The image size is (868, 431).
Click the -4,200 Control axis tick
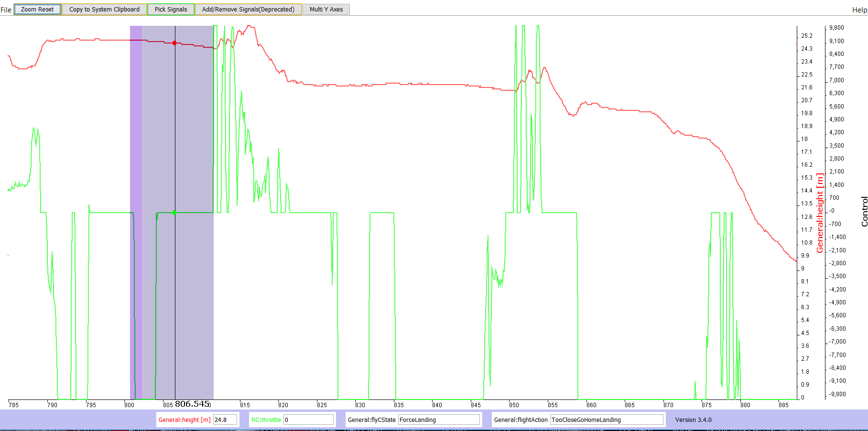pyautogui.click(x=837, y=290)
